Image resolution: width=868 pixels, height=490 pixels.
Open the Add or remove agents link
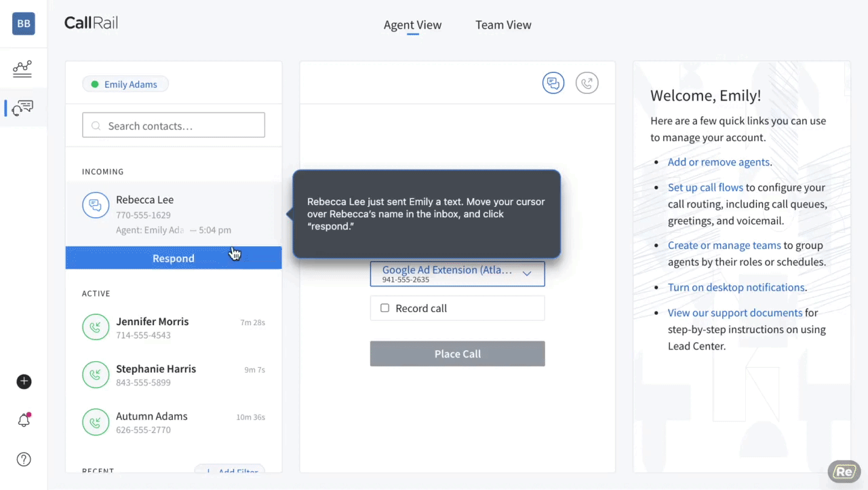pos(718,162)
